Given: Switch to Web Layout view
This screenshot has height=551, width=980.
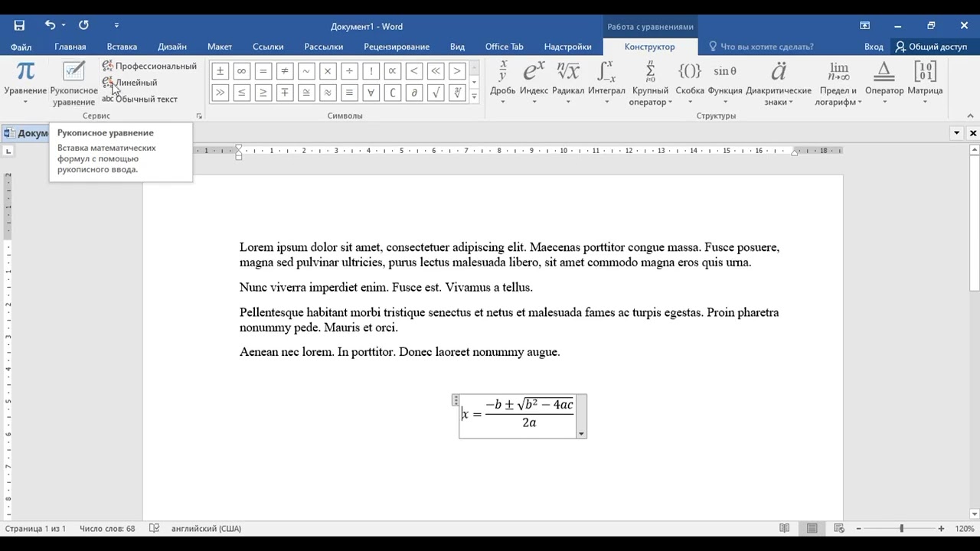Looking at the screenshot, I should click(839, 529).
